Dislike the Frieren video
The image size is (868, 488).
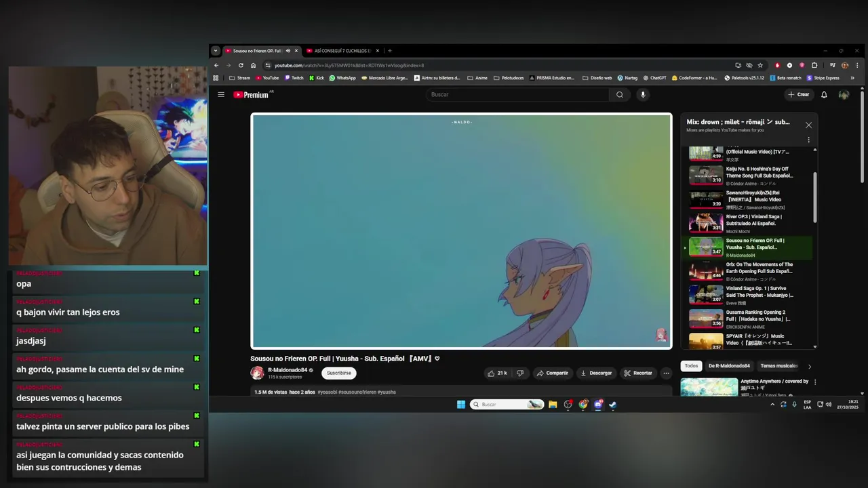(x=520, y=373)
